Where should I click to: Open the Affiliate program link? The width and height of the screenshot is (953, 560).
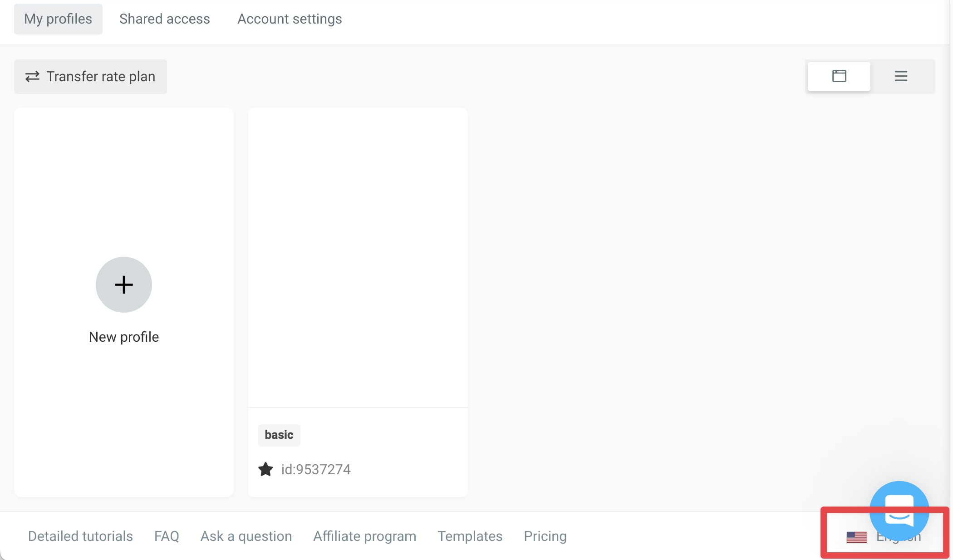[x=364, y=536]
